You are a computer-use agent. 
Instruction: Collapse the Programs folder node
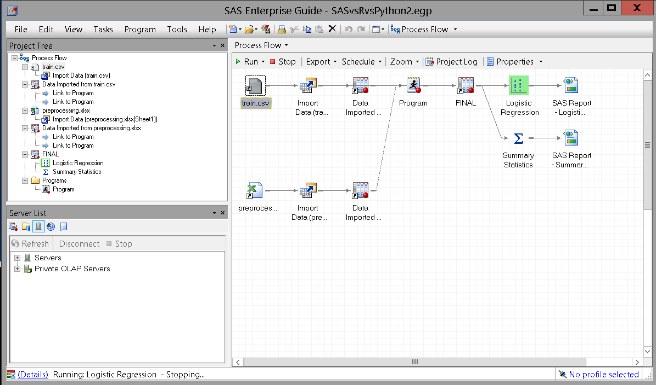point(25,180)
